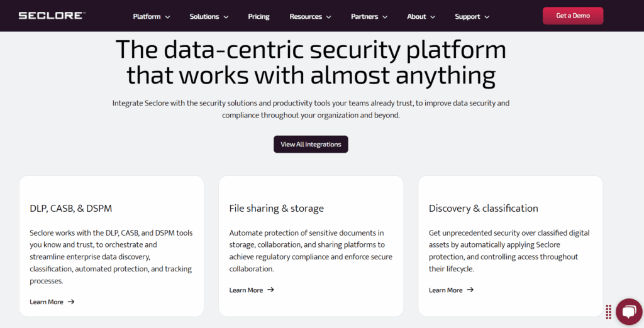The height and width of the screenshot is (328, 644).
Task: Click the arrow icon in the File sharing card
Action: (x=270, y=290)
